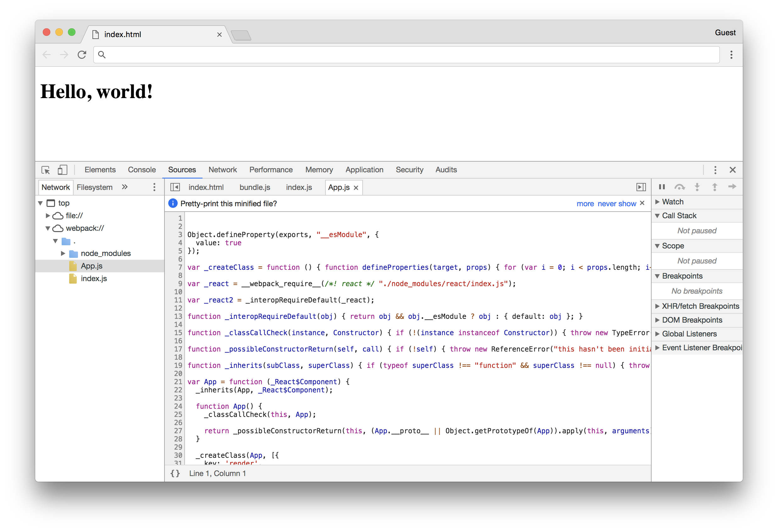Hide the navigator sidebar icon
Viewport: 778px width, 532px height.
click(175, 187)
